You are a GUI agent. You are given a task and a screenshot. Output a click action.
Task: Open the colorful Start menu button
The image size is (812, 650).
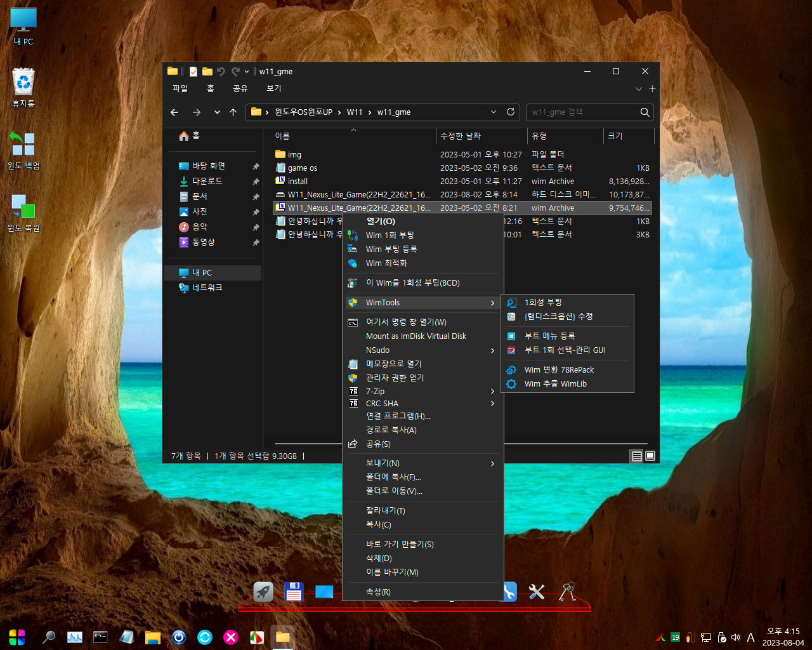click(17, 637)
